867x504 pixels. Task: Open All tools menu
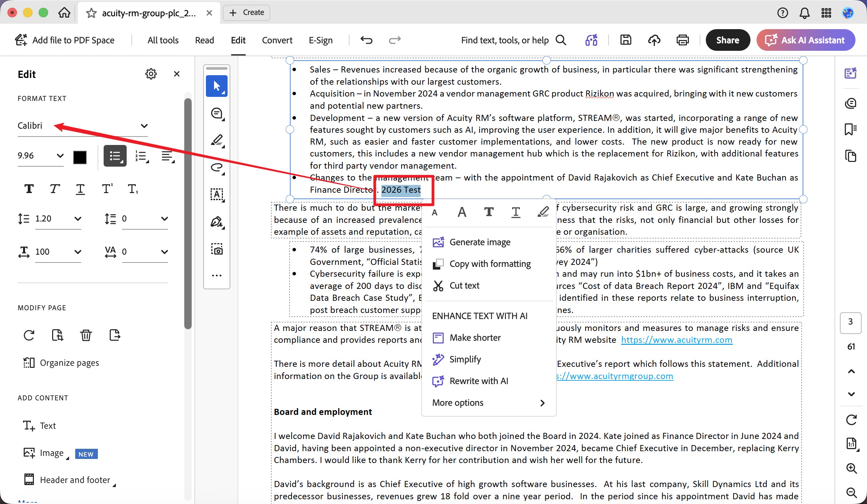[163, 40]
